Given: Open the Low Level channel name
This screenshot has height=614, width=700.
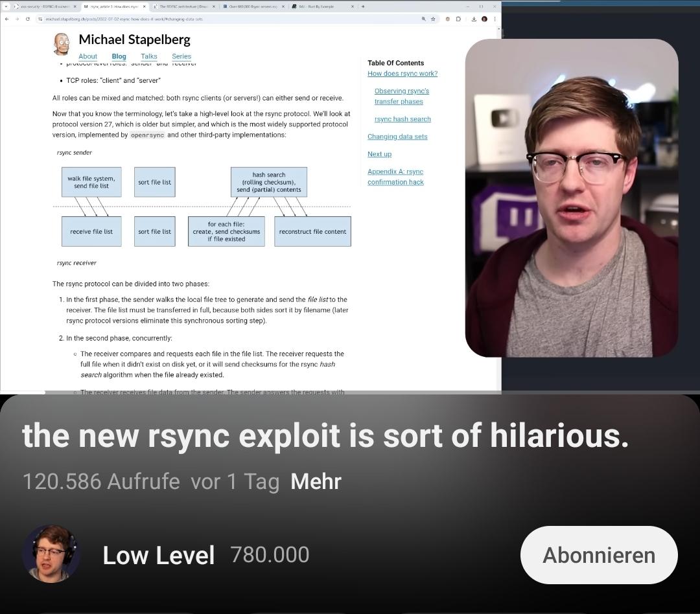Looking at the screenshot, I should [159, 555].
